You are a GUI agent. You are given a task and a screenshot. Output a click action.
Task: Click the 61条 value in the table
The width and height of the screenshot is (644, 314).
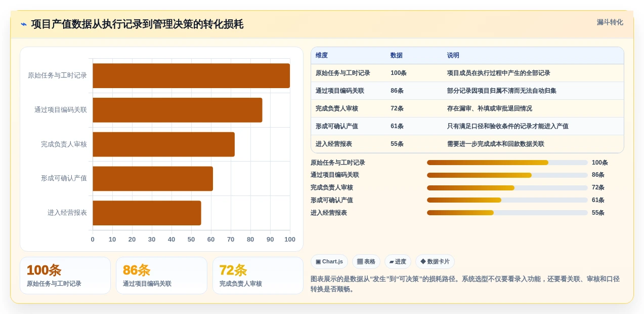[397, 126]
